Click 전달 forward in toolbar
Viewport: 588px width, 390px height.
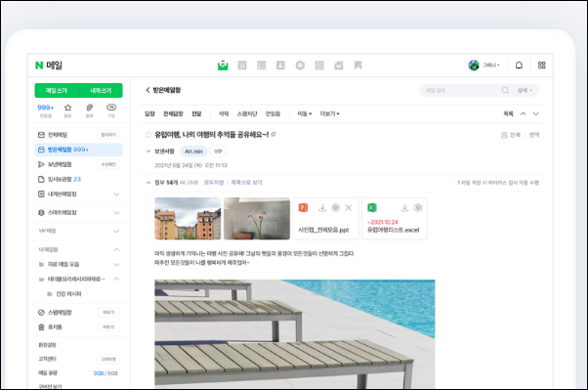tap(196, 113)
